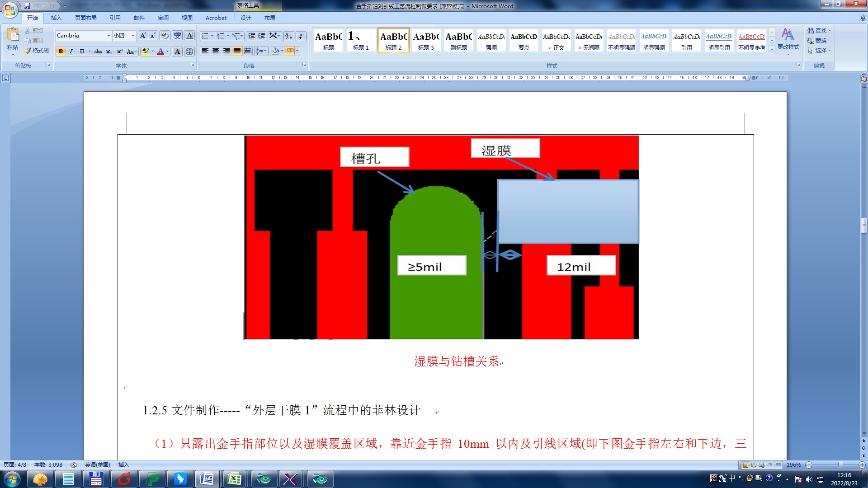Click the Sort A-Z icon
Screen dimensions: 868x488
click(288, 36)
